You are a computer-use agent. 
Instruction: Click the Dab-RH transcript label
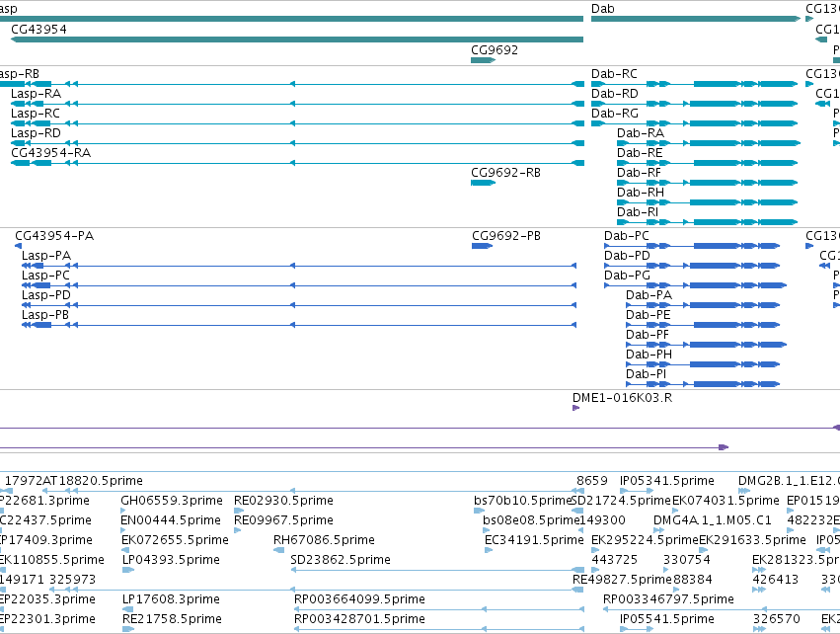(641, 193)
